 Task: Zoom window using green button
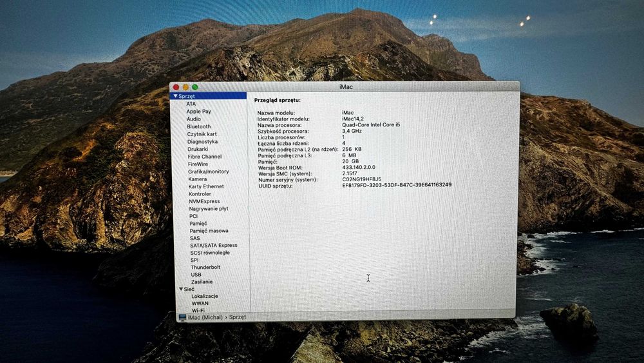coord(195,87)
